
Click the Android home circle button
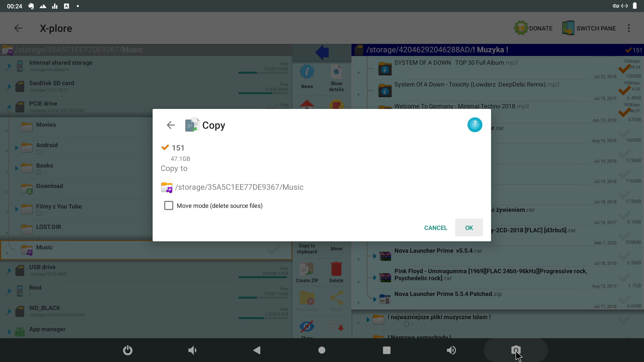322,350
